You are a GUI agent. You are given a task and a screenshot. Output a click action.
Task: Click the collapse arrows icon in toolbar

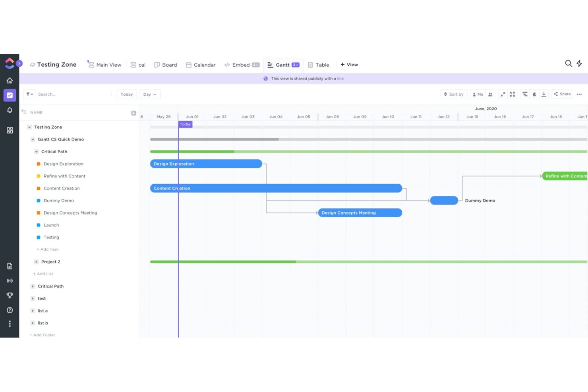tap(503, 95)
